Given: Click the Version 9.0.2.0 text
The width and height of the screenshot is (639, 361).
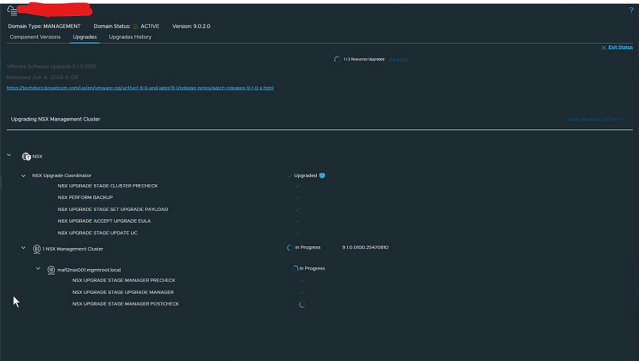Looking at the screenshot, I should (x=191, y=26).
